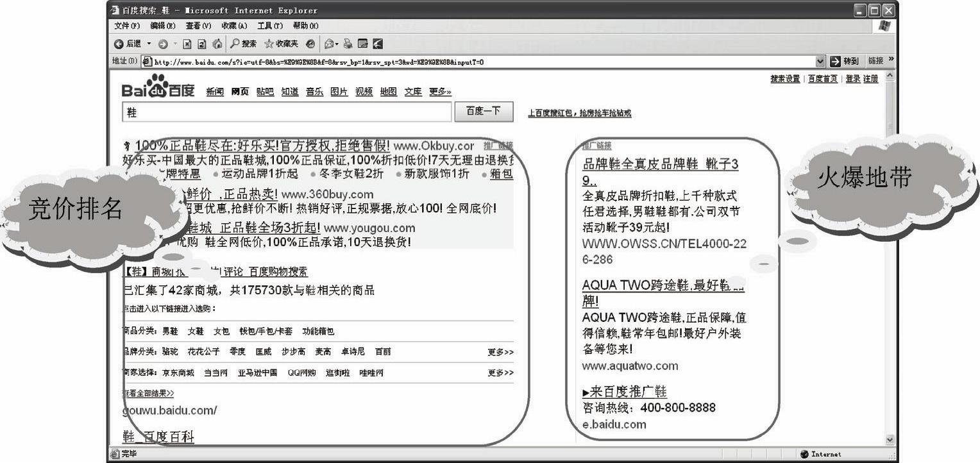The width and height of the screenshot is (980, 463).
Task: Select 花花公子 brand category link
Action: pyautogui.click(x=203, y=352)
